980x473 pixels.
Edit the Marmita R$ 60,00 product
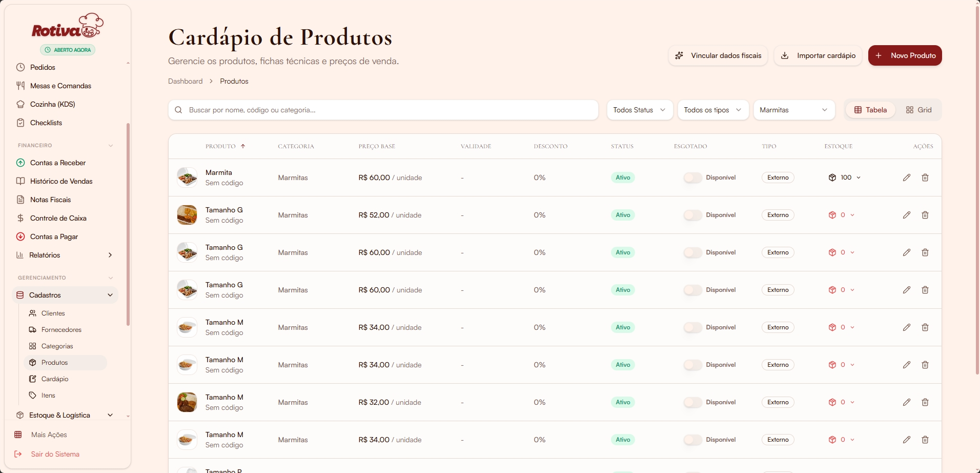tap(907, 178)
